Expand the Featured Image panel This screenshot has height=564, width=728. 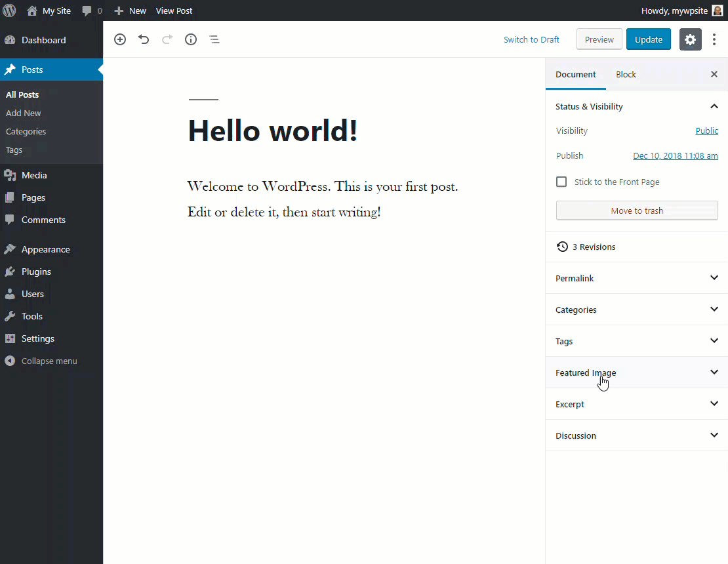(637, 373)
